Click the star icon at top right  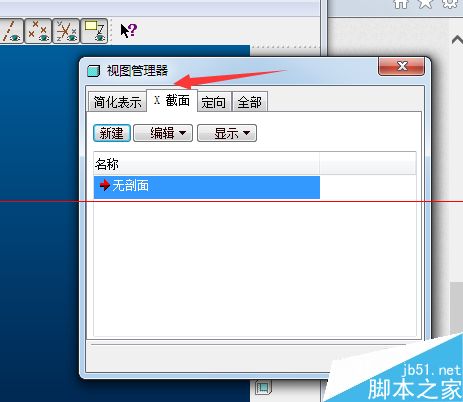coord(425,3)
